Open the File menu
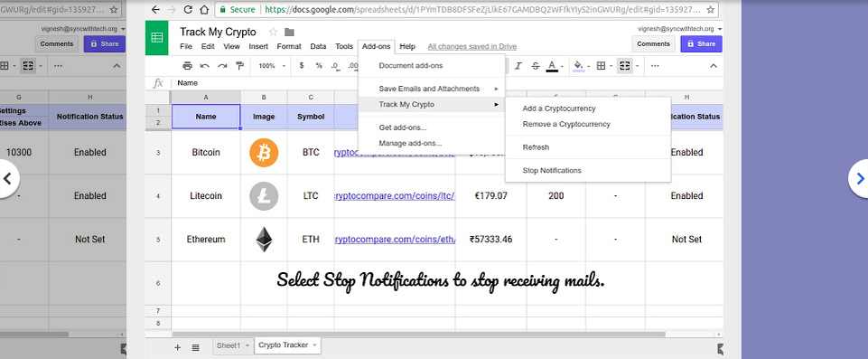Viewport: 868px width, 359px height. pyautogui.click(x=186, y=46)
